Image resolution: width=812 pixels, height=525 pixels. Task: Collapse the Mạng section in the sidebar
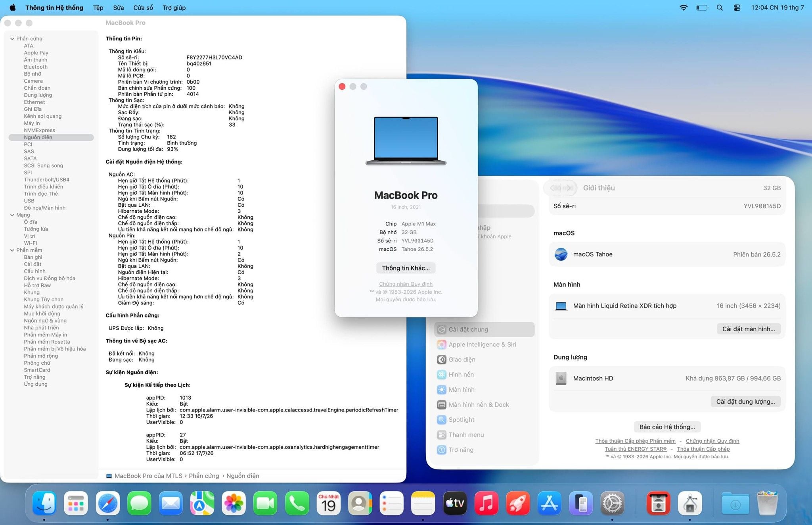click(x=12, y=215)
